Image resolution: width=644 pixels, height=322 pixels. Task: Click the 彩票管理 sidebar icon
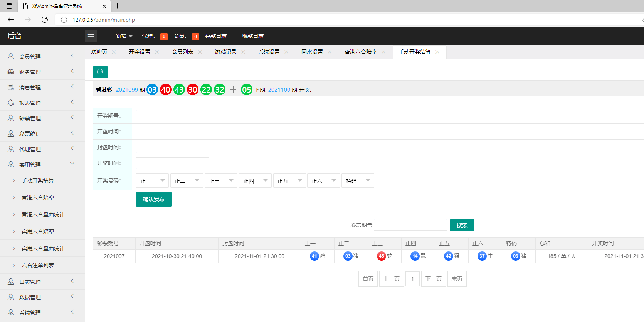[11, 118]
